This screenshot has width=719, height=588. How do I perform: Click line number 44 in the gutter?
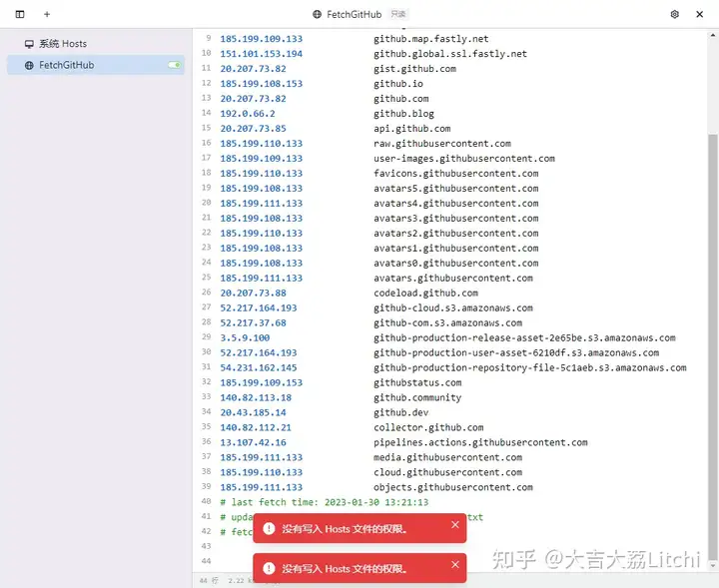pyautogui.click(x=206, y=561)
